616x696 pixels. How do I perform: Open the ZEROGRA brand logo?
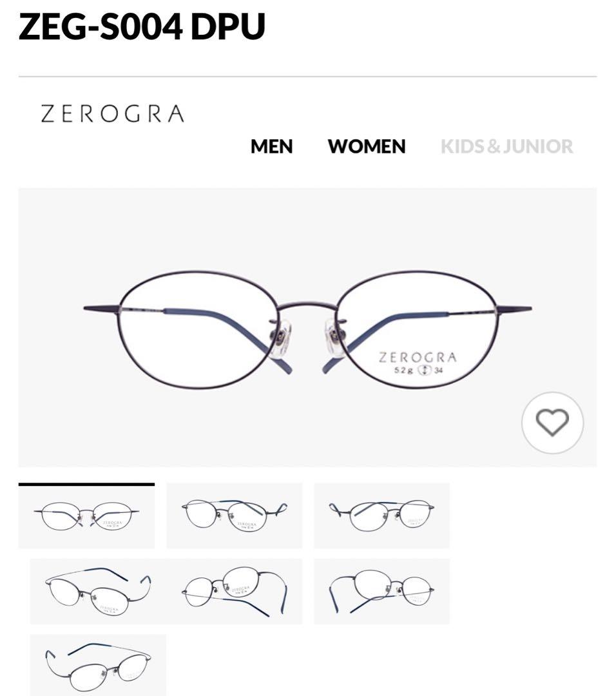112,113
